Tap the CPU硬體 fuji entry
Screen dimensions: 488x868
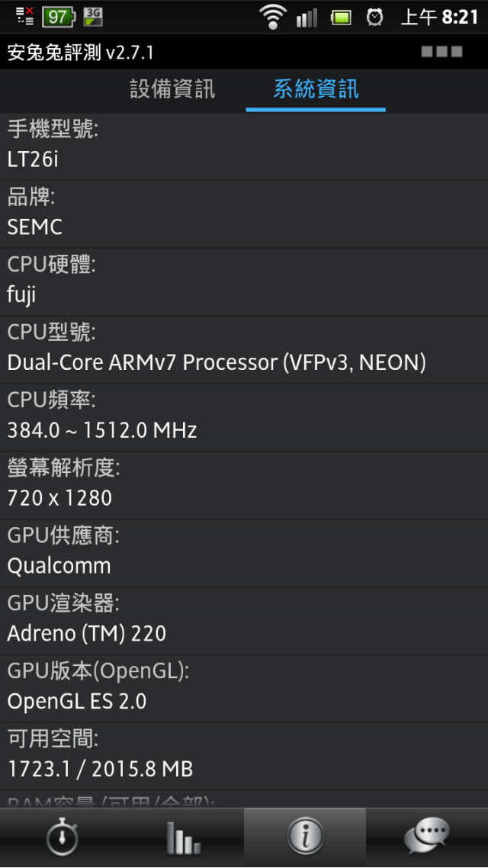[244, 281]
